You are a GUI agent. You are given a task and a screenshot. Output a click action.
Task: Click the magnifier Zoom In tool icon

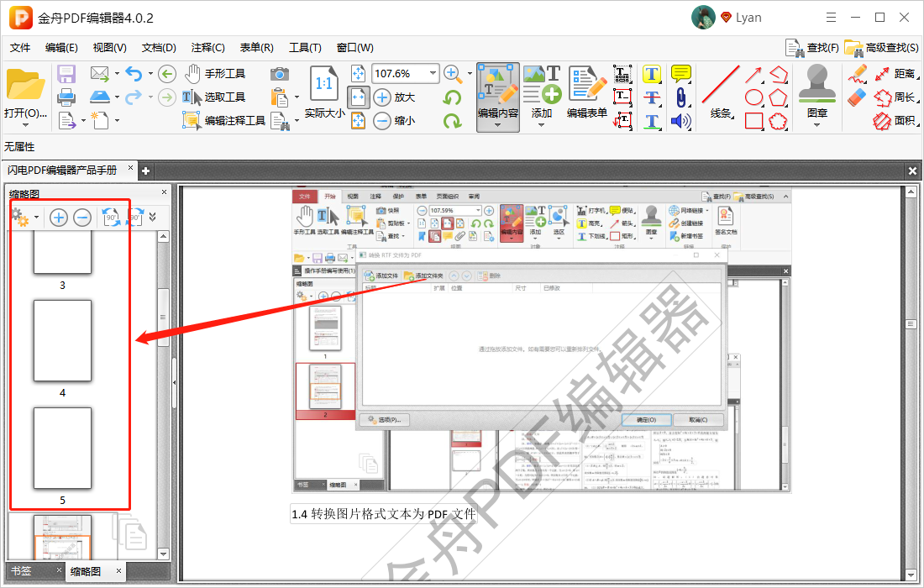(453, 74)
